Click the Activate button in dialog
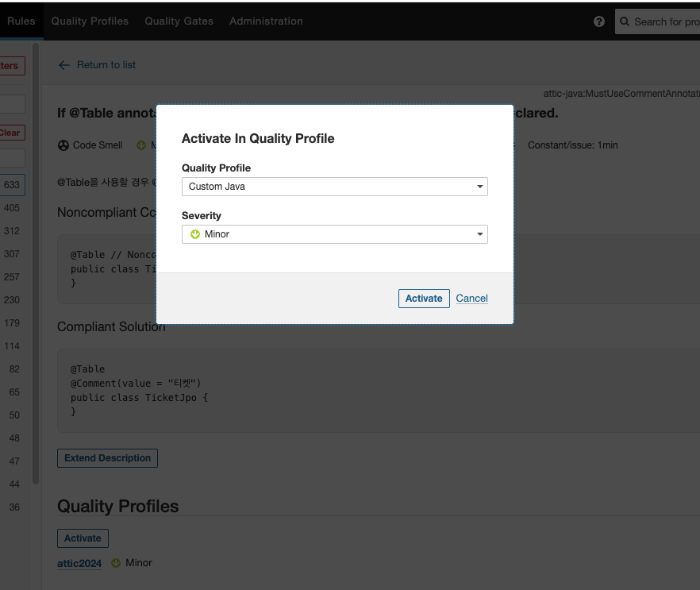 (x=424, y=299)
